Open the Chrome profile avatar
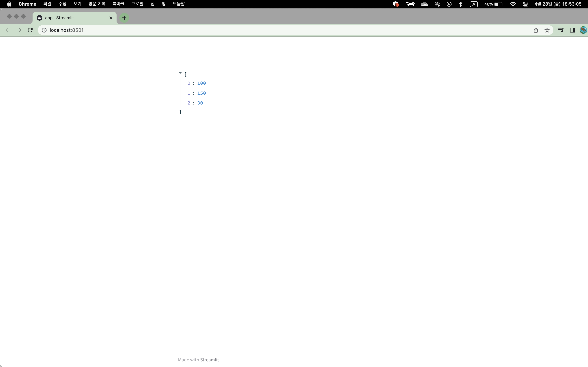The height and width of the screenshot is (367, 588). click(583, 30)
